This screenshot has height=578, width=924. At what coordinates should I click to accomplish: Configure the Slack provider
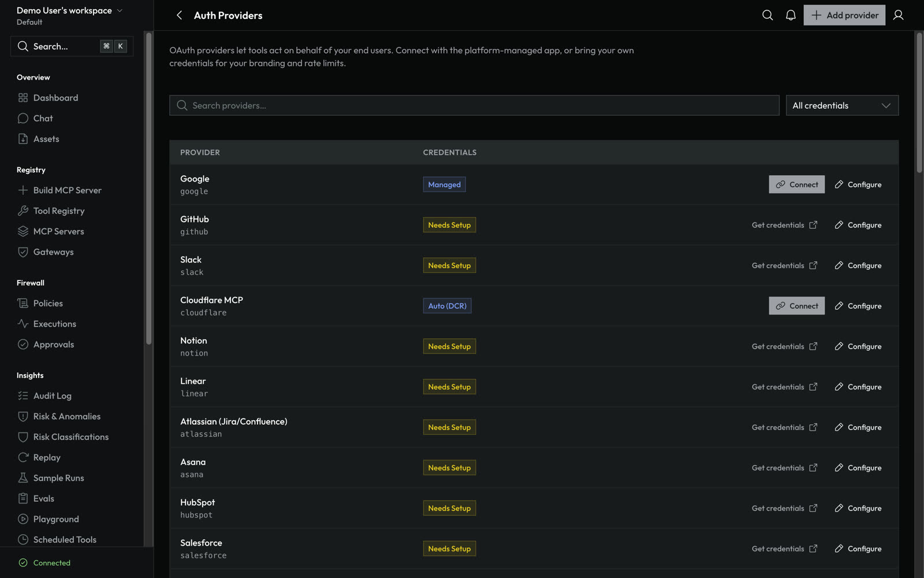[858, 265]
